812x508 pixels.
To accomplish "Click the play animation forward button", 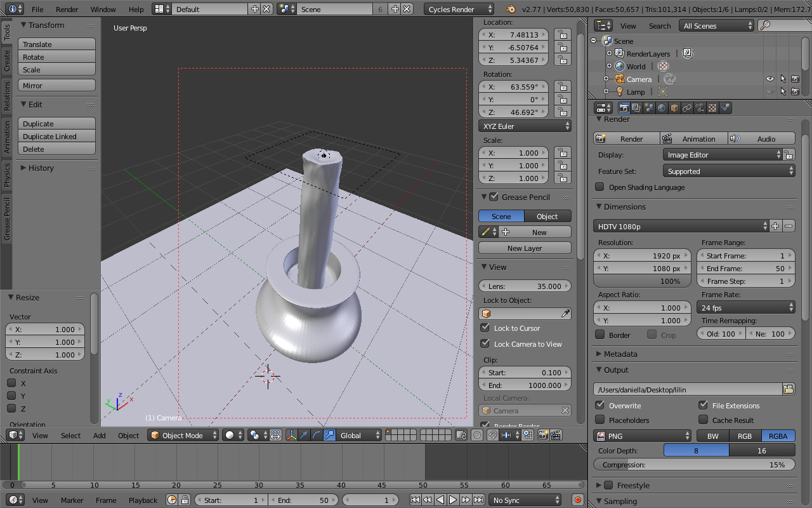I will (x=453, y=500).
